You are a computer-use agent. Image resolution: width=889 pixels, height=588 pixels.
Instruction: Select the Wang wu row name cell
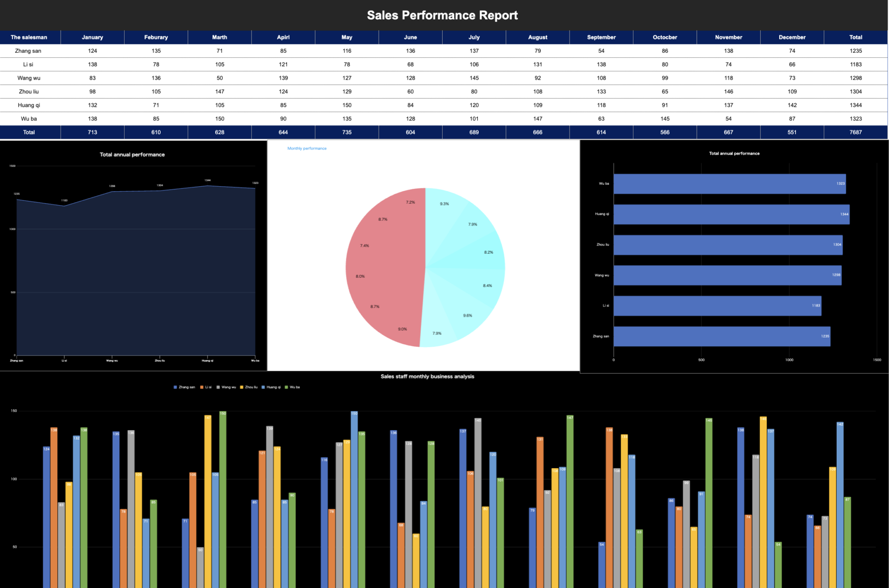tap(29, 78)
